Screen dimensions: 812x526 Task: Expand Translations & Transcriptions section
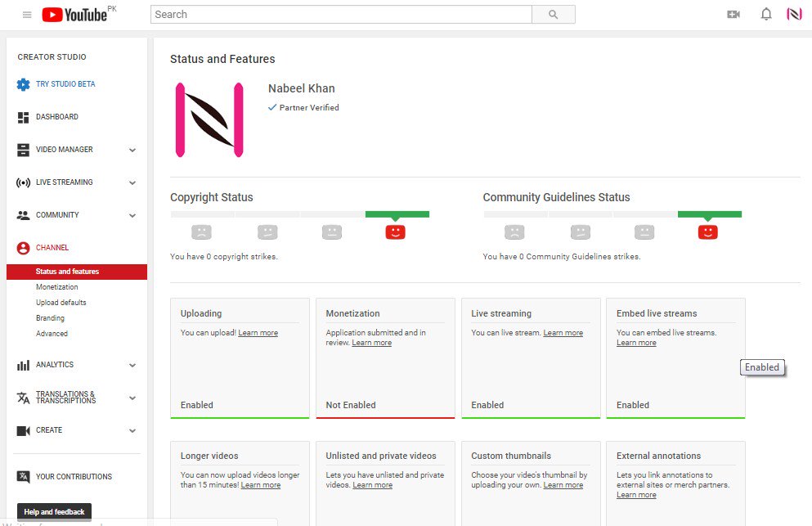point(132,398)
